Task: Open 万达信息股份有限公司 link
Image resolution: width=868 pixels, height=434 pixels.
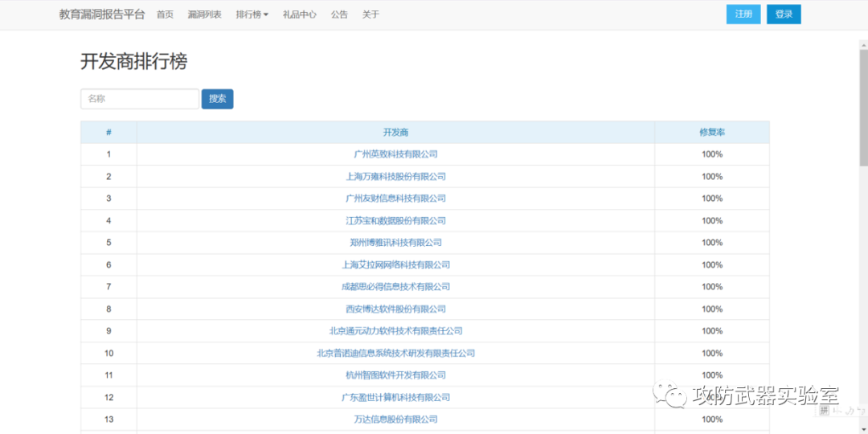Action: coord(395,419)
